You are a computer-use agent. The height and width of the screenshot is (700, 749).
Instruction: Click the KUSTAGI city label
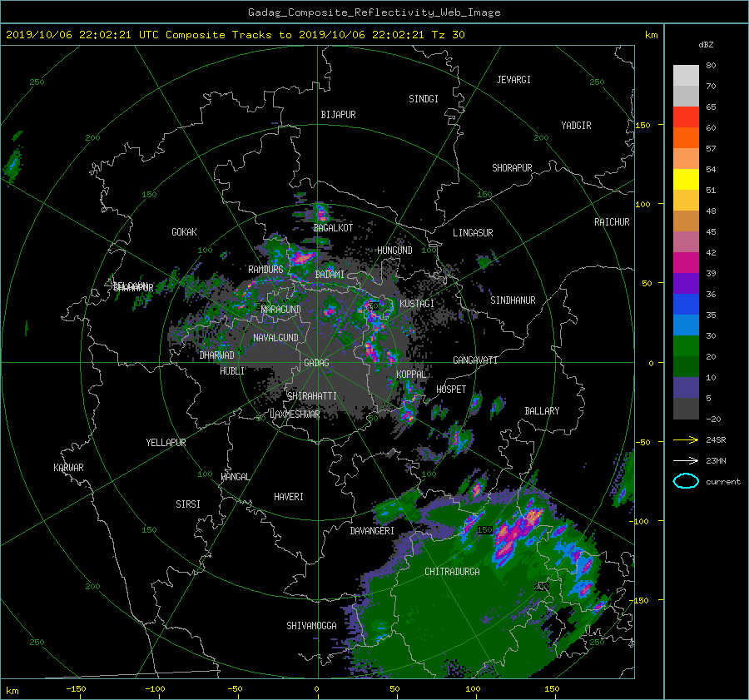[417, 304]
